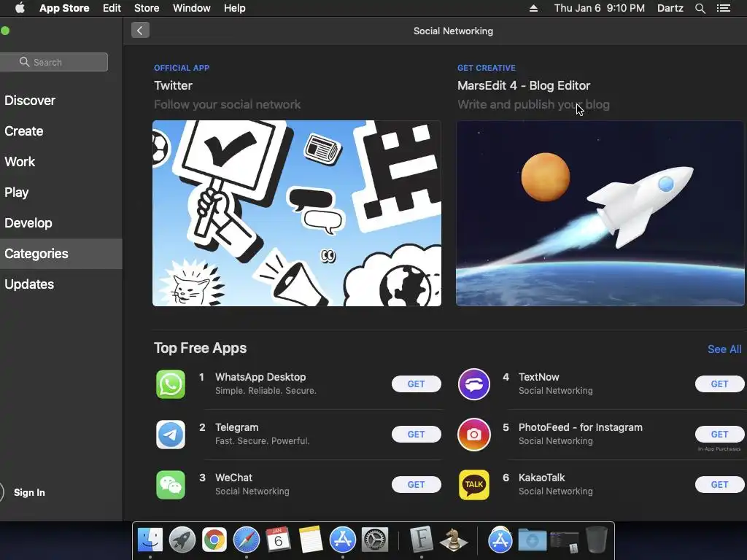Open Font Book from the dock

pos(422,539)
